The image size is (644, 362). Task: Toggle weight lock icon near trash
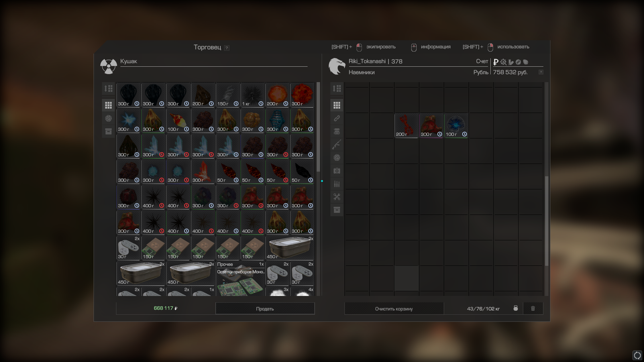(x=516, y=308)
